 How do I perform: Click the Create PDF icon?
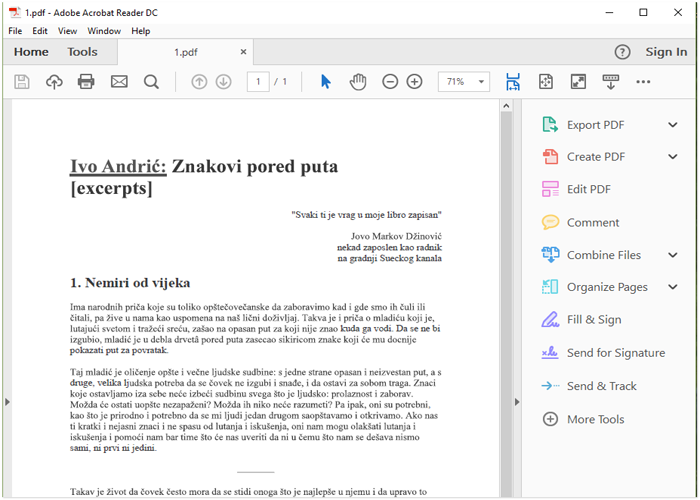[x=550, y=157]
